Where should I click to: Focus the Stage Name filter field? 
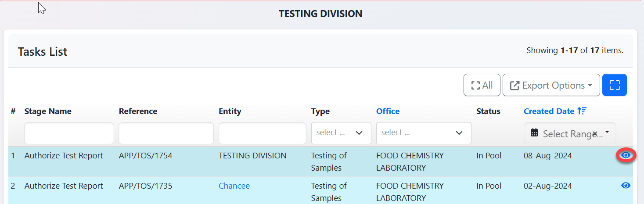pos(69,133)
